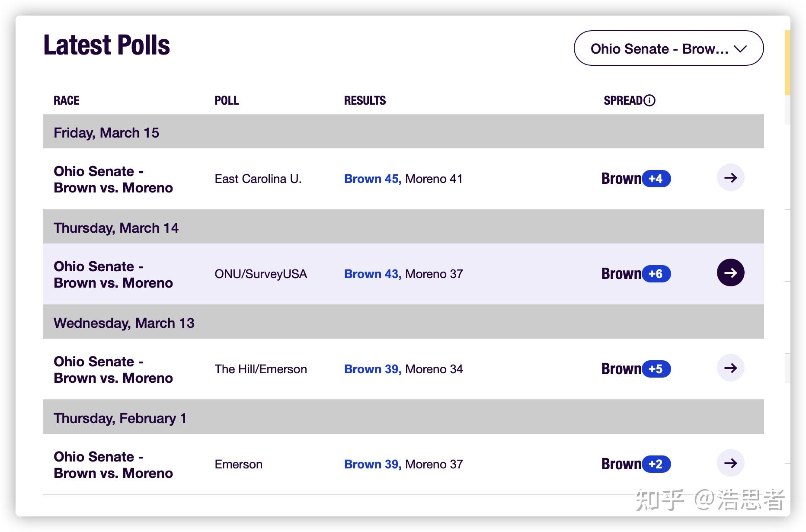Open the Ohio Senate race dropdown
This screenshot has width=806, height=532.
(668, 48)
